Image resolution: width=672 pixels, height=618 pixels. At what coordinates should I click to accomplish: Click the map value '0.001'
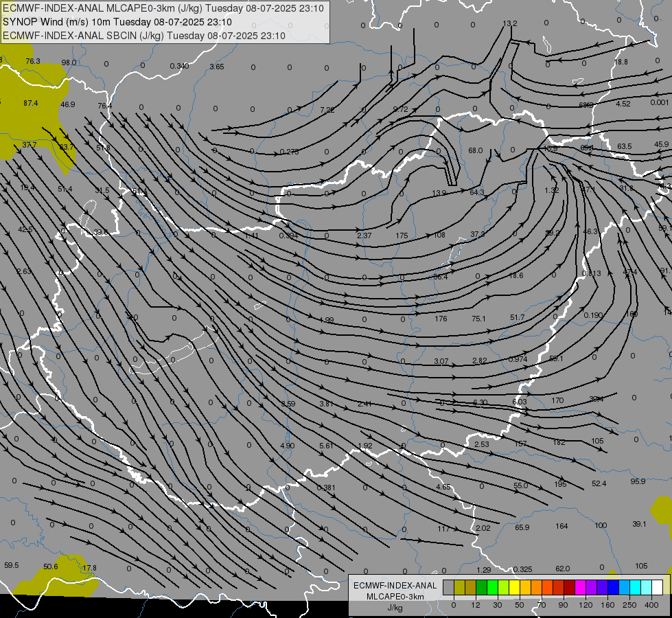[659, 102]
